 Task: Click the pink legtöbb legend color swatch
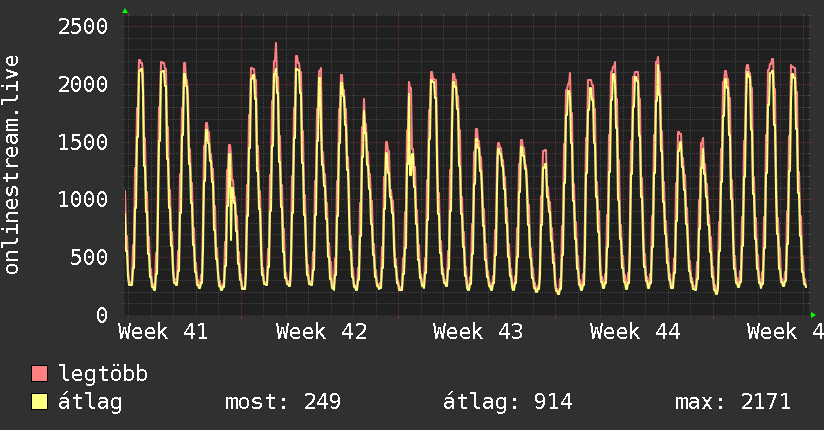pyautogui.click(x=39, y=373)
